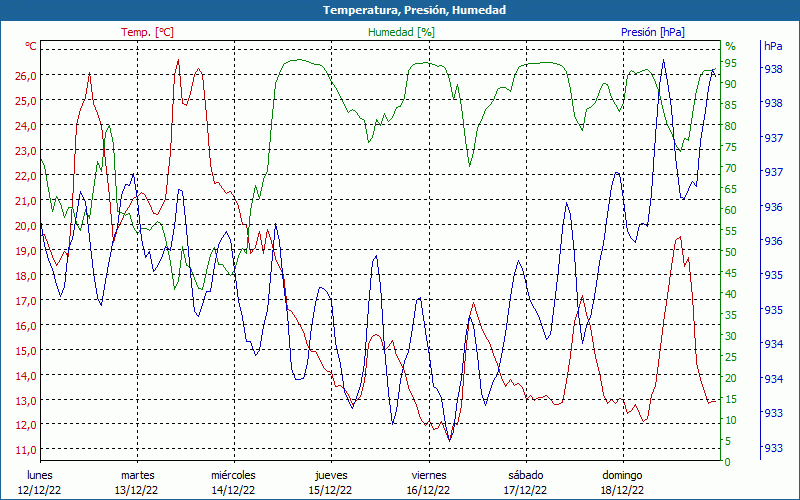
Task: Click the 'sábado' day label
Action: coord(526,475)
